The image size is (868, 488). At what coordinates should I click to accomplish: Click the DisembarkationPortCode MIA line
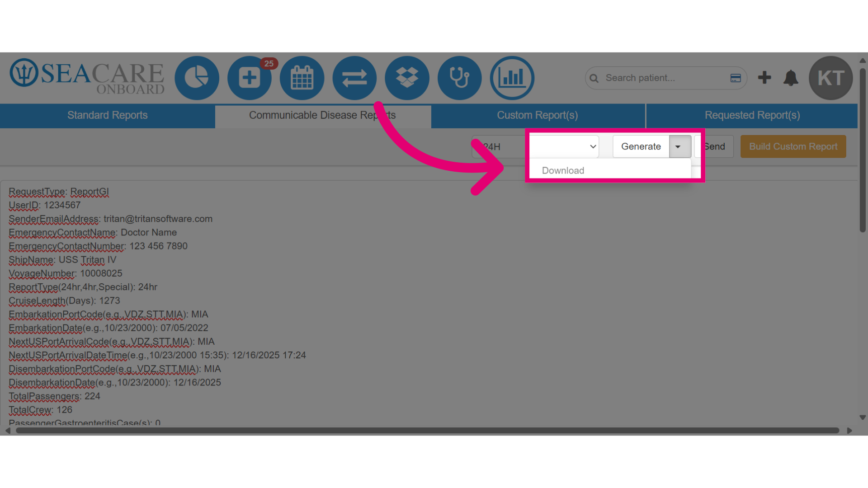[115, 369]
